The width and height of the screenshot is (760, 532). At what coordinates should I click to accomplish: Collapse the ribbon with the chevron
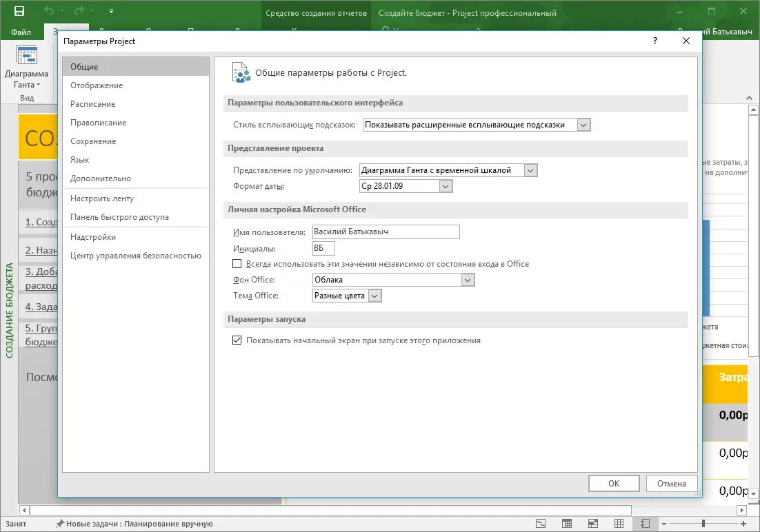tap(750, 99)
